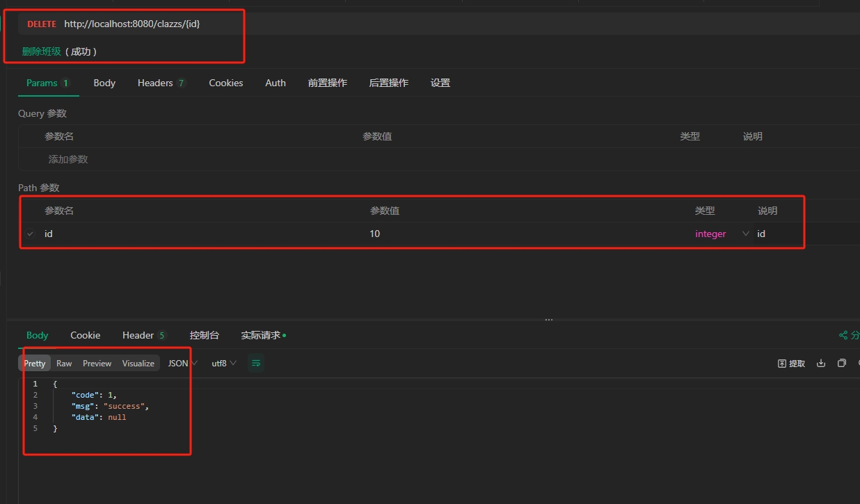Click the id parameter value field showing 10
This screenshot has height=504, width=860.
click(375, 234)
